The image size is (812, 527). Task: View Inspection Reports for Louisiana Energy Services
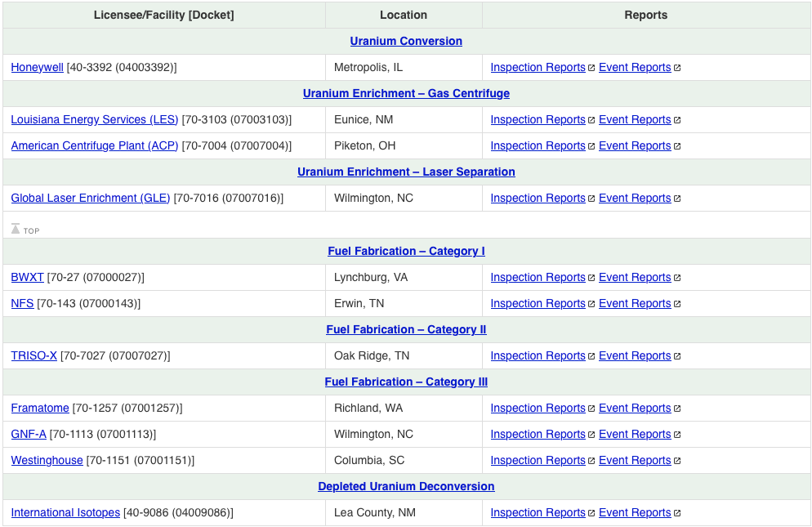[538, 120]
